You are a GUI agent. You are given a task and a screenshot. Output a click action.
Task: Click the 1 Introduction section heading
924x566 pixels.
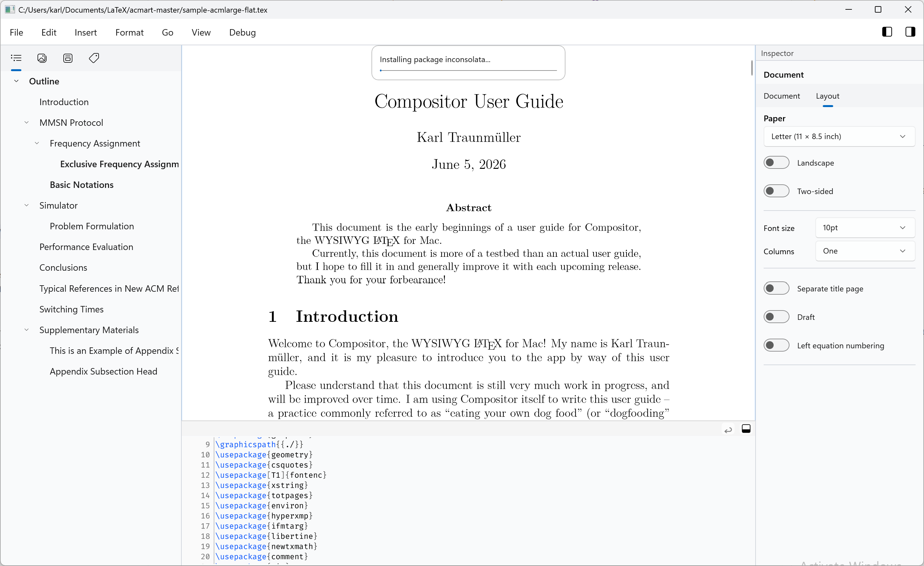coord(333,316)
